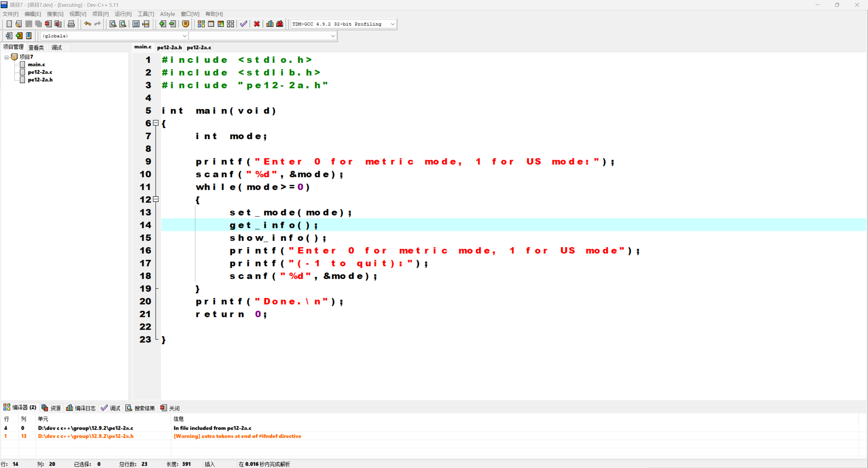The width and height of the screenshot is (868, 468).
Task: Click the Profile Analysis bar chart icon
Action: [270, 24]
